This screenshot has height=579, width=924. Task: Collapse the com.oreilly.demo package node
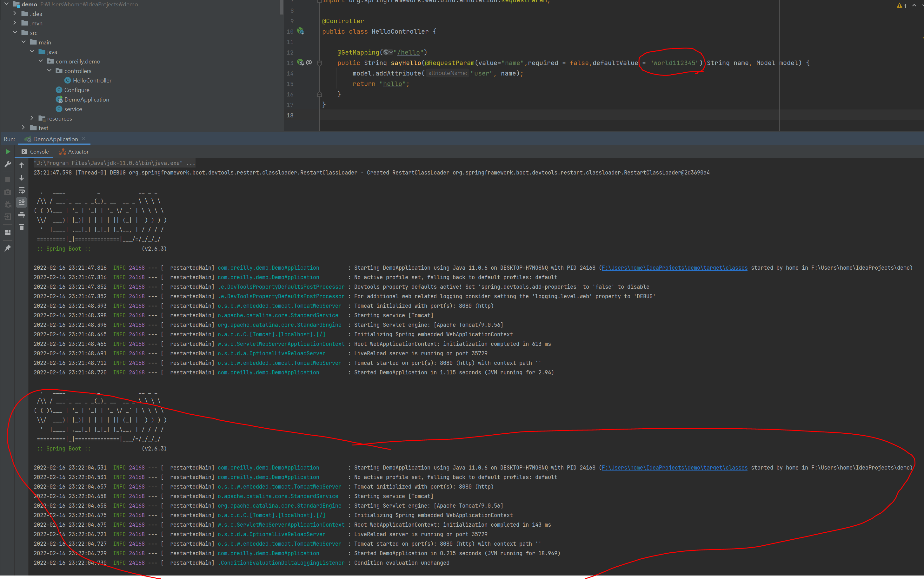[41, 61]
